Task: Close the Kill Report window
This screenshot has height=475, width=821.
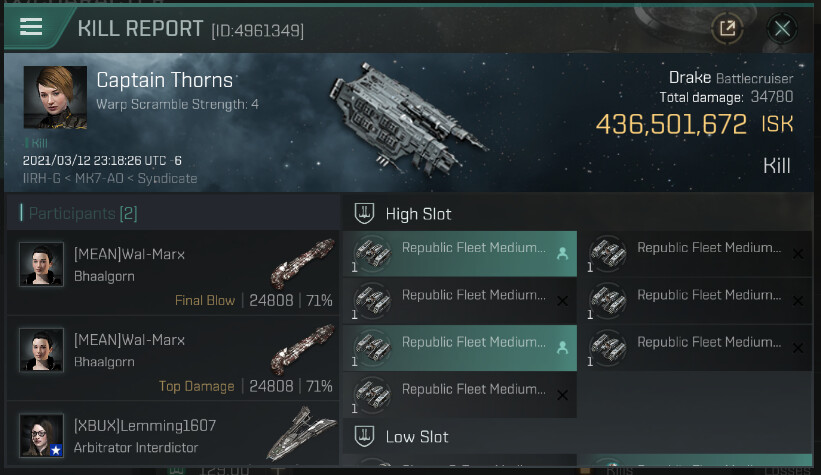Action: (x=782, y=28)
